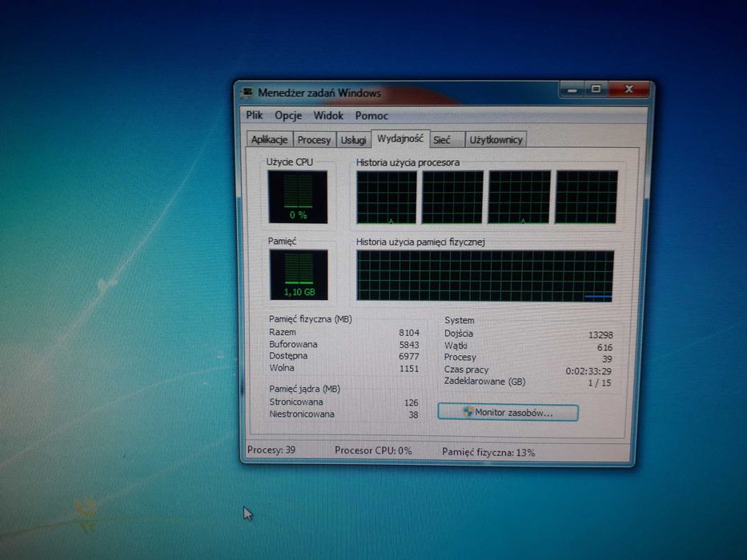Click the fourth CPU core history graph
Viewport: 747px width, 560px height.
click(586, 197)
